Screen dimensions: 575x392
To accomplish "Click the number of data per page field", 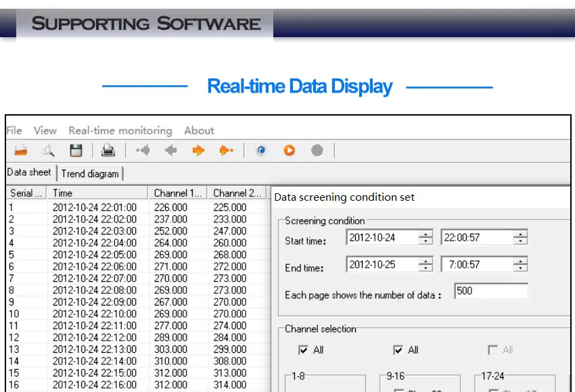I will [x=490, y=291].
